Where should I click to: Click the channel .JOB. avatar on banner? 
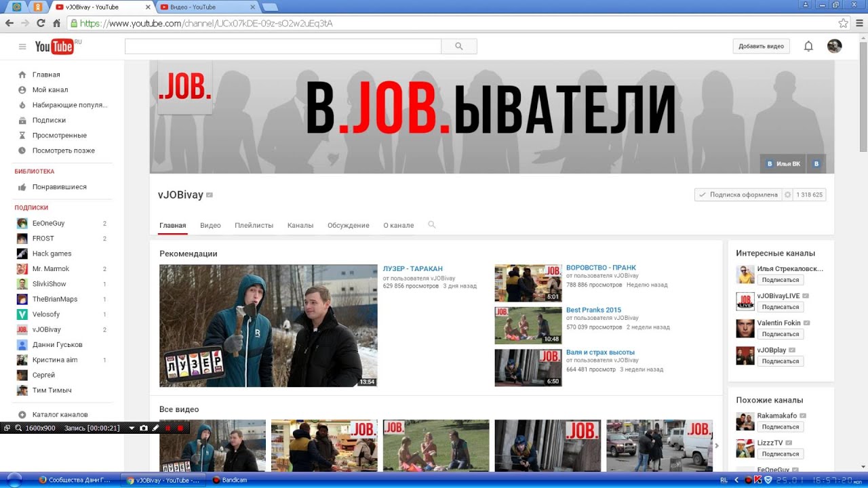point(185,87)
